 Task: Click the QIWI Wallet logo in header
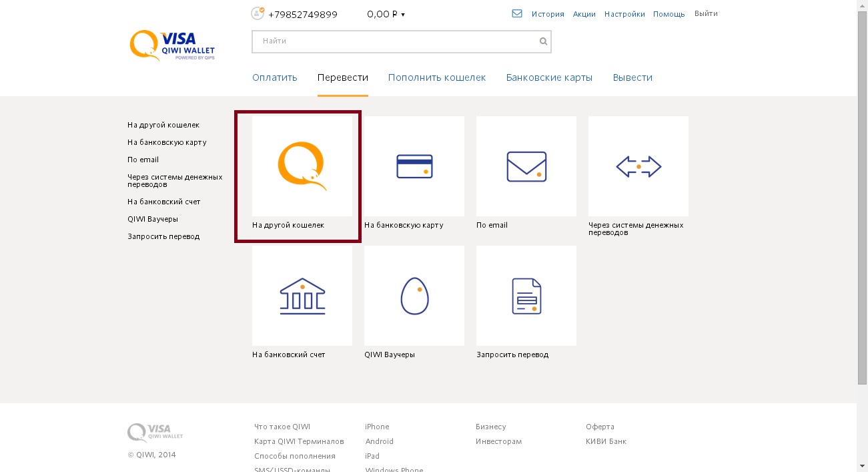172,45
